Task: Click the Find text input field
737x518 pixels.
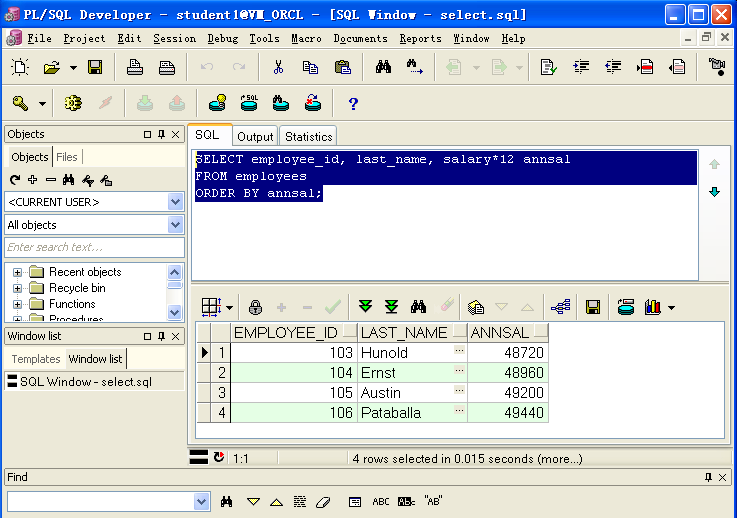Action: (x=101, y=502)
